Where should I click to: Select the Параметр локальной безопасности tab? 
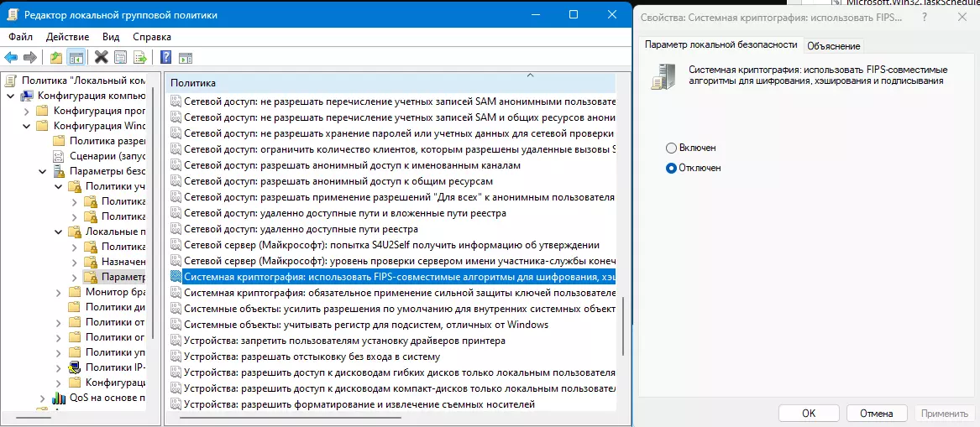click(720, 45)
